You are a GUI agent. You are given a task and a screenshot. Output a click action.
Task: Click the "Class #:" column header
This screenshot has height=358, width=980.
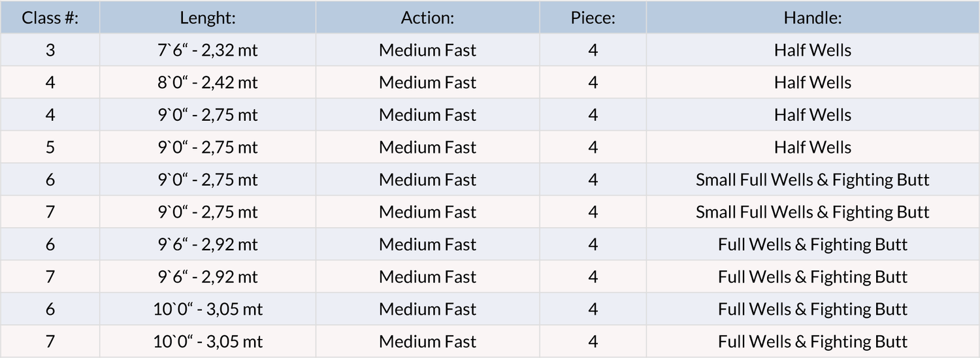50,18
